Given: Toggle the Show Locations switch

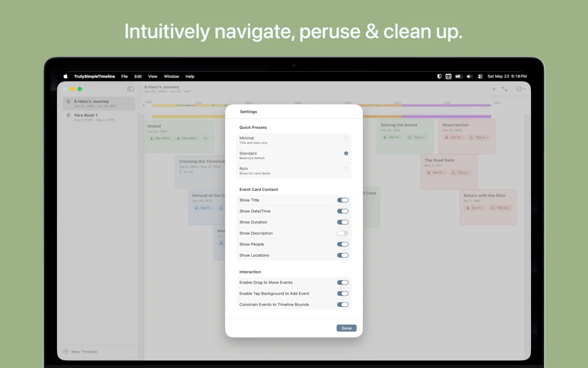Looking at the screenshot, I should (343, 255).
